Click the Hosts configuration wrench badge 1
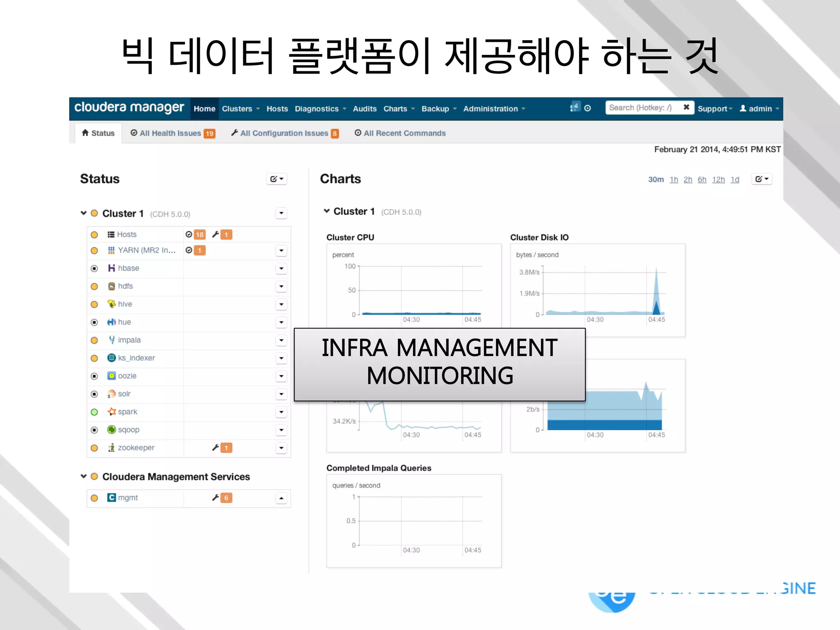This screenshot has width=840, height=630. [226, 235]
